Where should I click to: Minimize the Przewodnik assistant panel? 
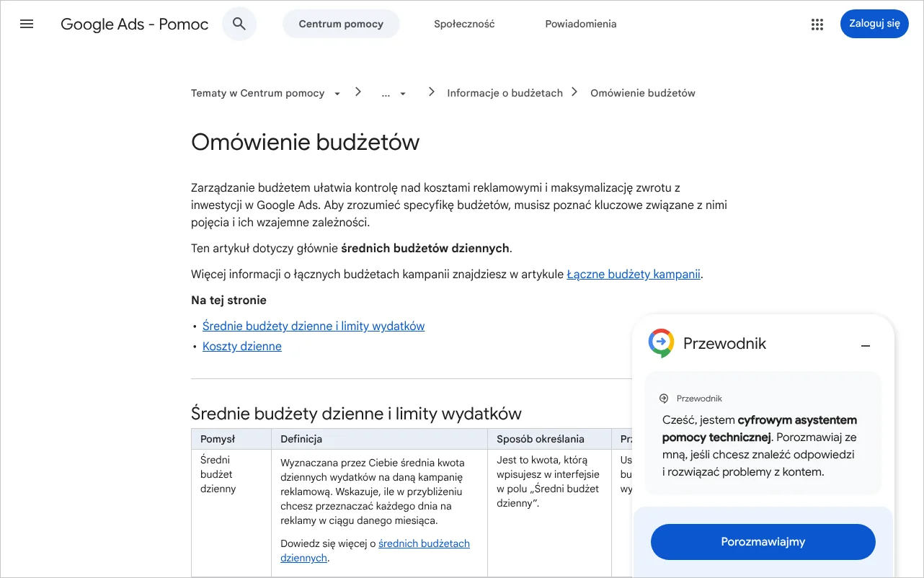(x=866, y=346)
